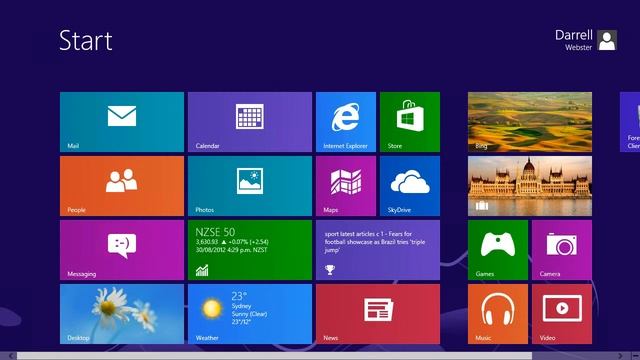Viewport: 640px width, 360px height.
Task: Open the Maps tile
Action: point(346,186)
